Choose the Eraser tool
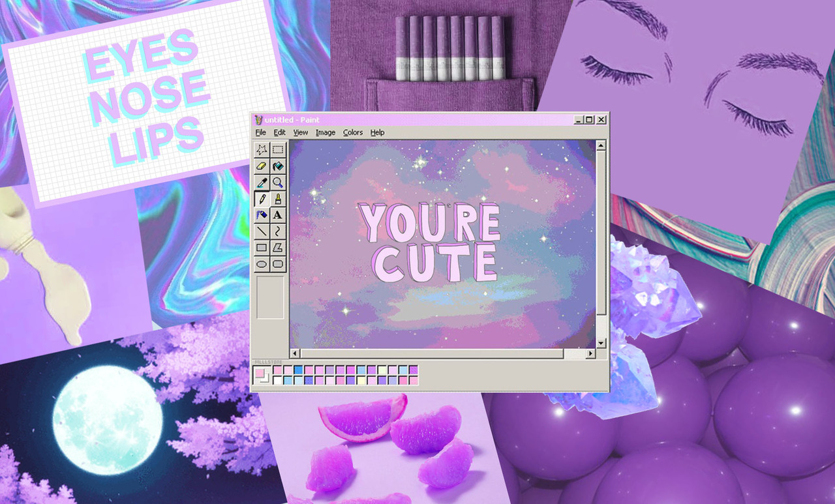 coord(262,166)
